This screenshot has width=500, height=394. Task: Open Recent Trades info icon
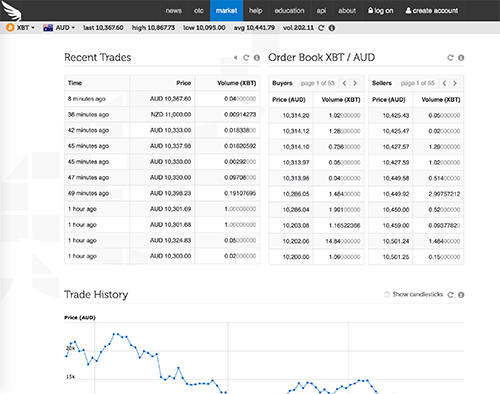coord(257,58)
